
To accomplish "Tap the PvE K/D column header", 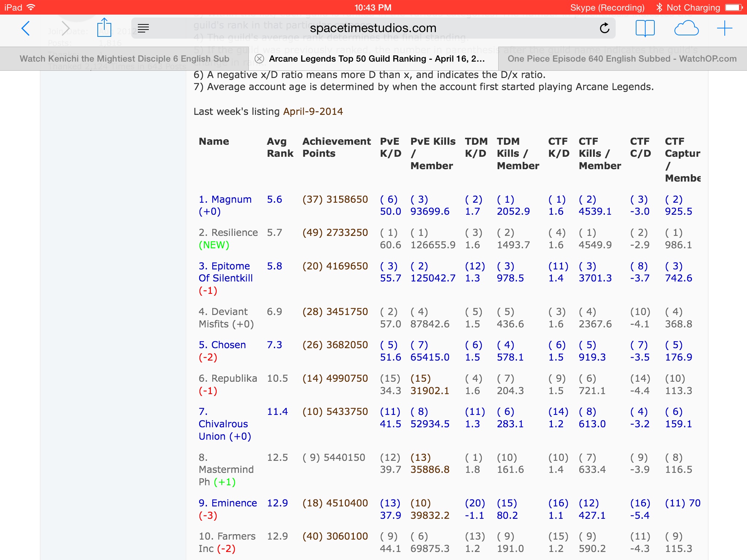I will coord(391,147).
